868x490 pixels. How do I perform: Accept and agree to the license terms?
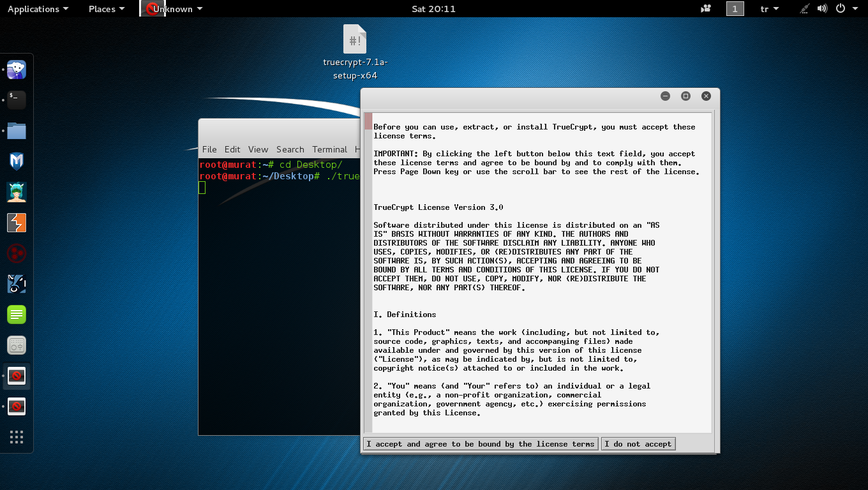(480, 444)
